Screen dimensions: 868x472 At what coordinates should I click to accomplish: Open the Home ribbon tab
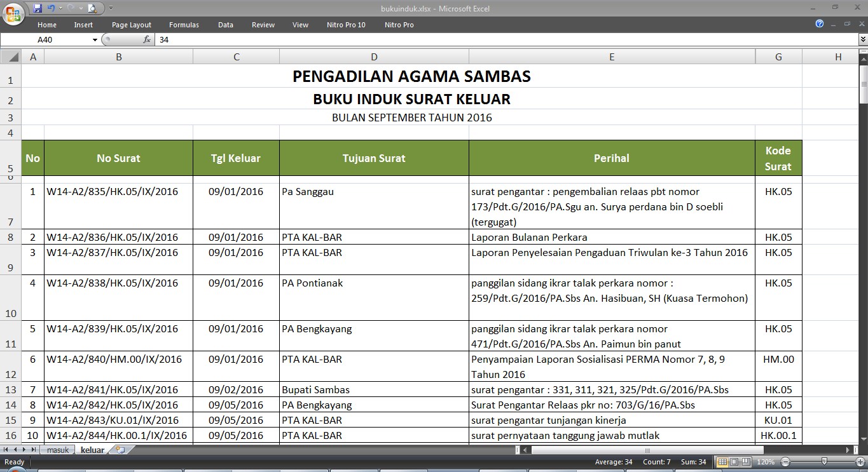click(47, 25)
